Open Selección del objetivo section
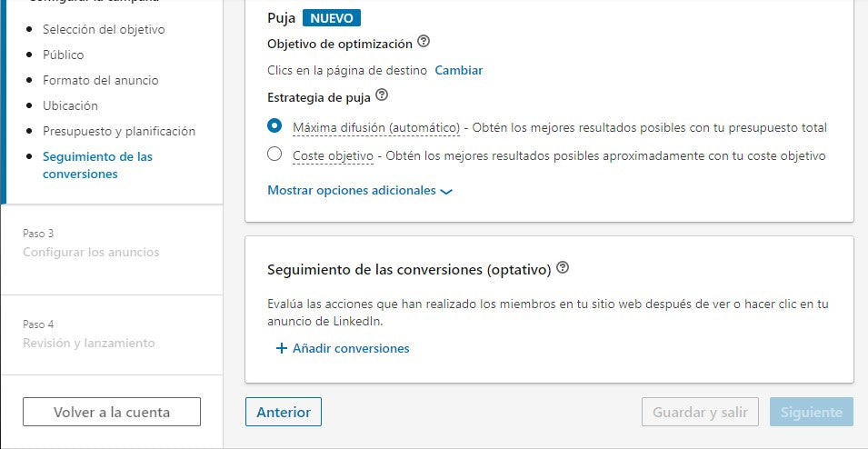Screen dimensions: 868x449 pos(104,29)
